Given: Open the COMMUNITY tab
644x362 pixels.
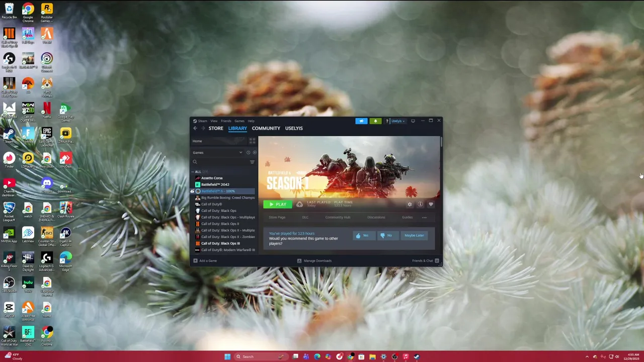Looking at the screenshot, I should (x=266, y=128).
